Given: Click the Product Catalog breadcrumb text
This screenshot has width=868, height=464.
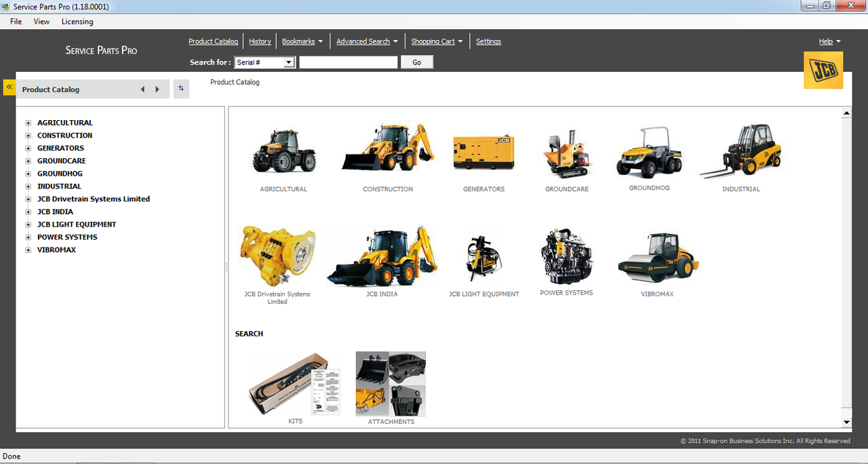Looking at the screenshot, I should coord(235,82).
